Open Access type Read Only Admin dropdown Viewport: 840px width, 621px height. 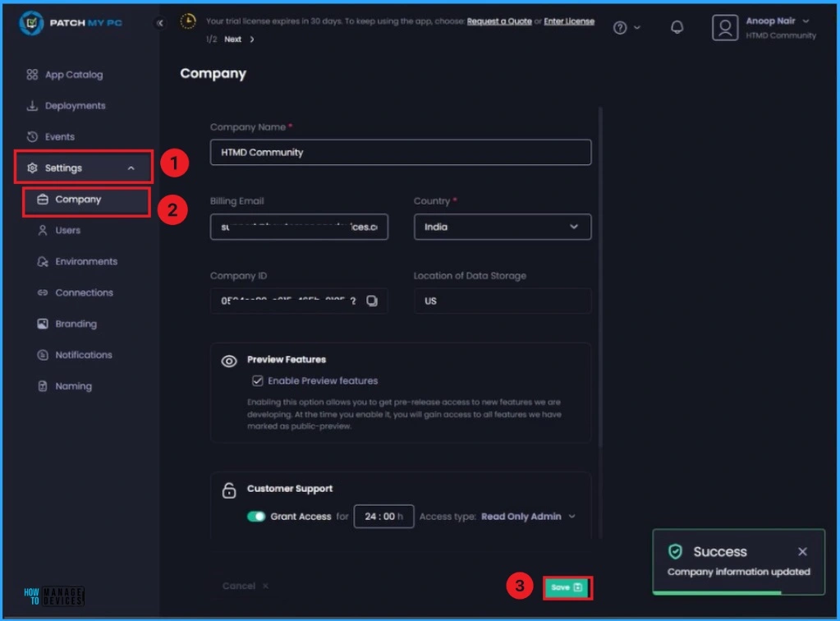[528, 517]
